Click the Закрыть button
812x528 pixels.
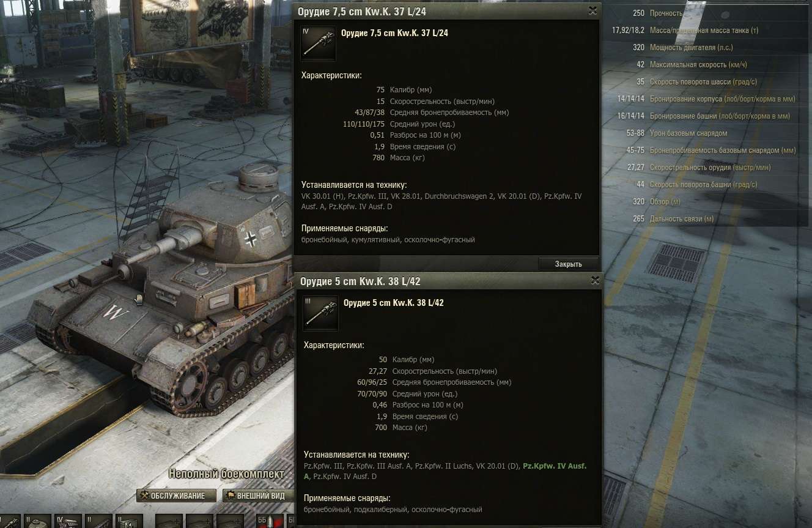[568, 264]
